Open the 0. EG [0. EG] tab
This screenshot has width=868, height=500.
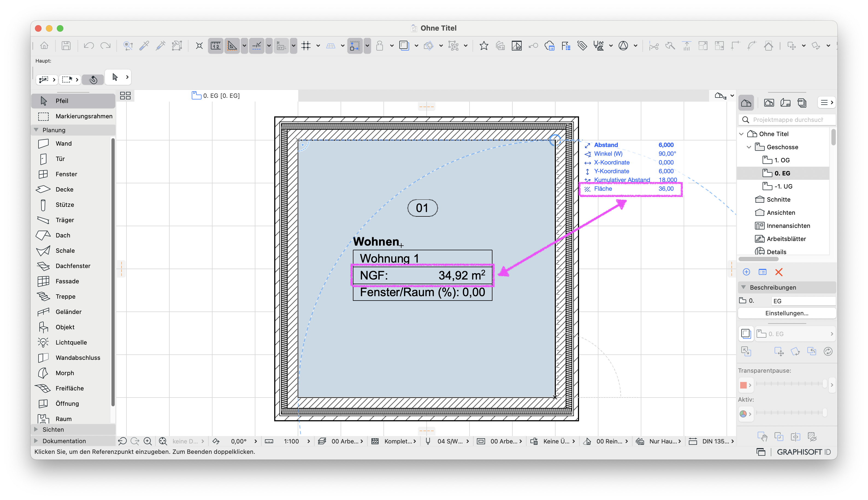tap(216, 95)
